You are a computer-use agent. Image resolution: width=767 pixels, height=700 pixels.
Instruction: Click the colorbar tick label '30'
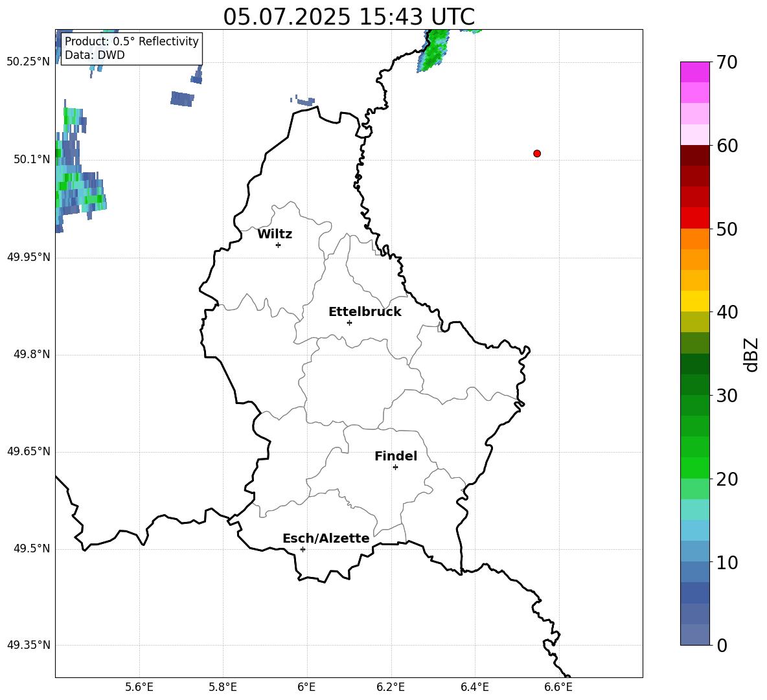pos(726,396)
